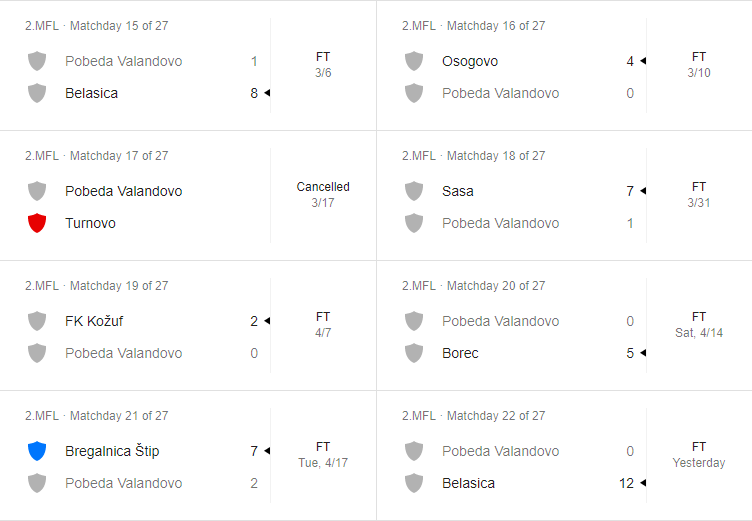Click Belasica's shield in Matchday 15
Viewport: 752px width, 521px height.
point(37,93)
